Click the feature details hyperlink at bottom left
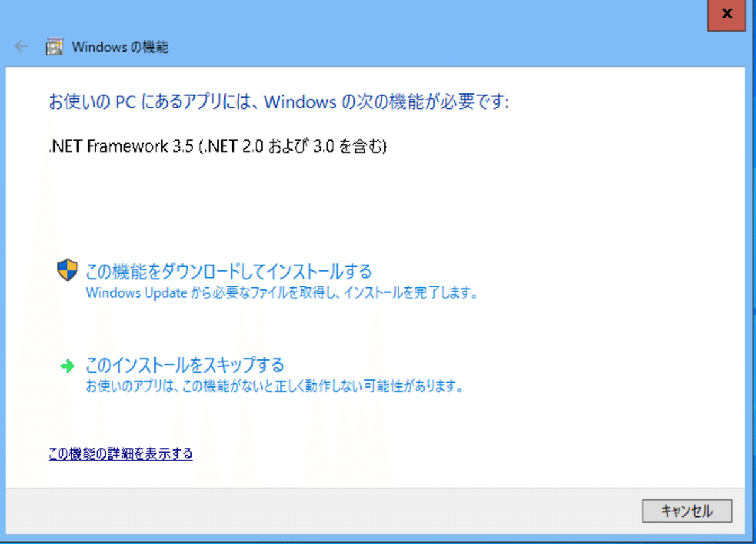 [x=120, y=453]
